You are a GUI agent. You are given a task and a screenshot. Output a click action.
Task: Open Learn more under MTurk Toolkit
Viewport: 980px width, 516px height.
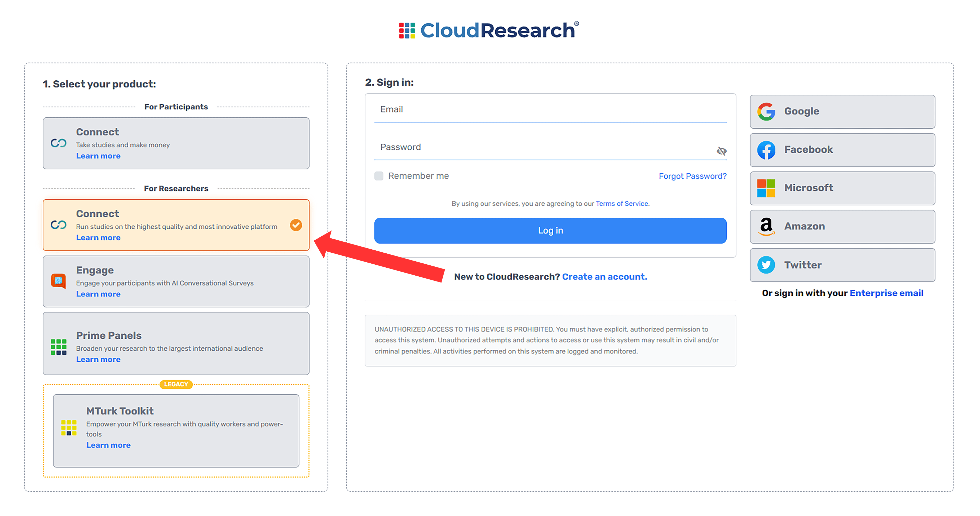pos(108,445)
